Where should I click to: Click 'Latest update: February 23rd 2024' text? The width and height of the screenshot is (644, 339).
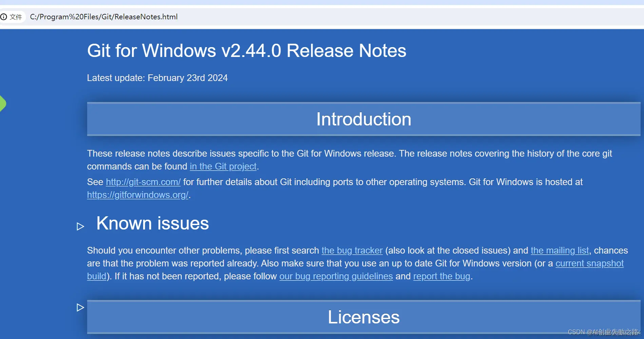[x=157, y=78]
